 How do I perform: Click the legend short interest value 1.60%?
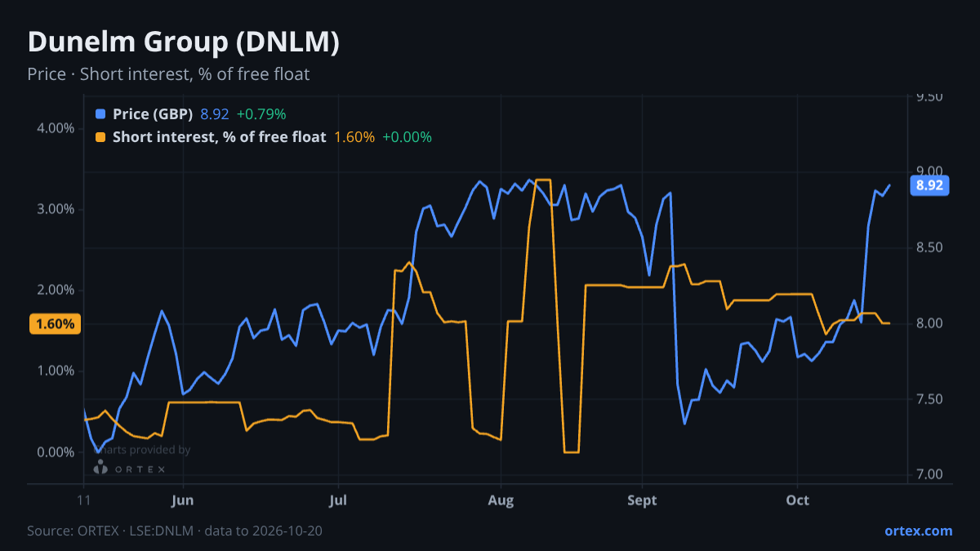click(x=354, y=137)
